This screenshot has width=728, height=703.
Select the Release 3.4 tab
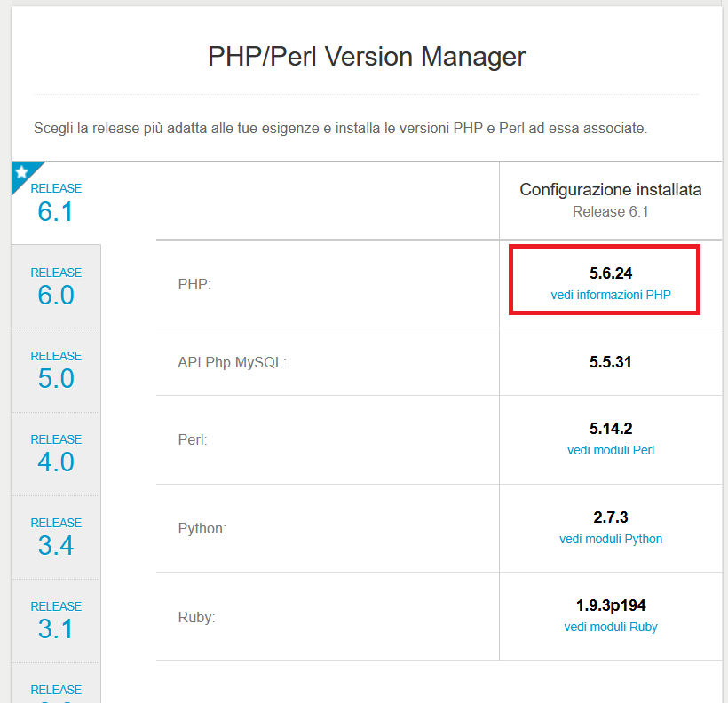56,537
